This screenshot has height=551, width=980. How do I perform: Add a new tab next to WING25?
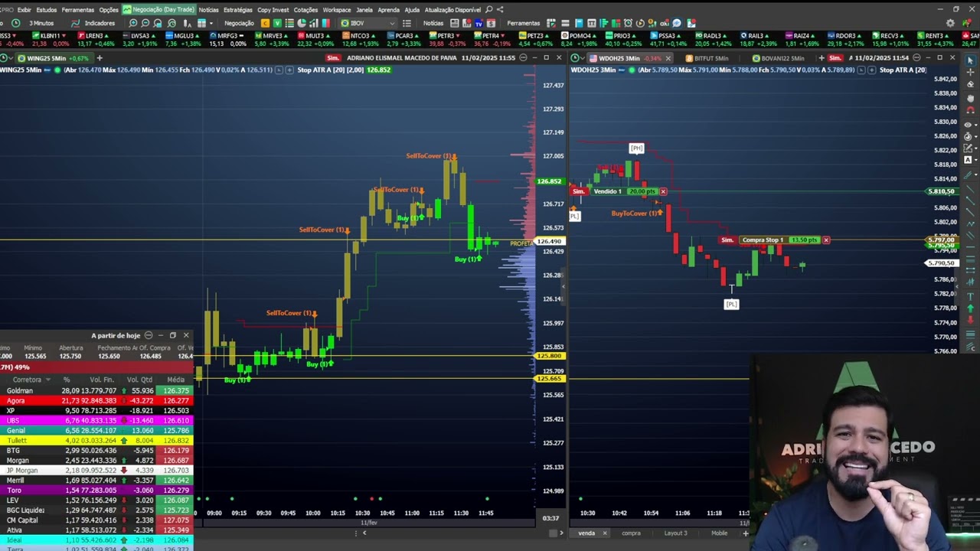tap(99, 58)
